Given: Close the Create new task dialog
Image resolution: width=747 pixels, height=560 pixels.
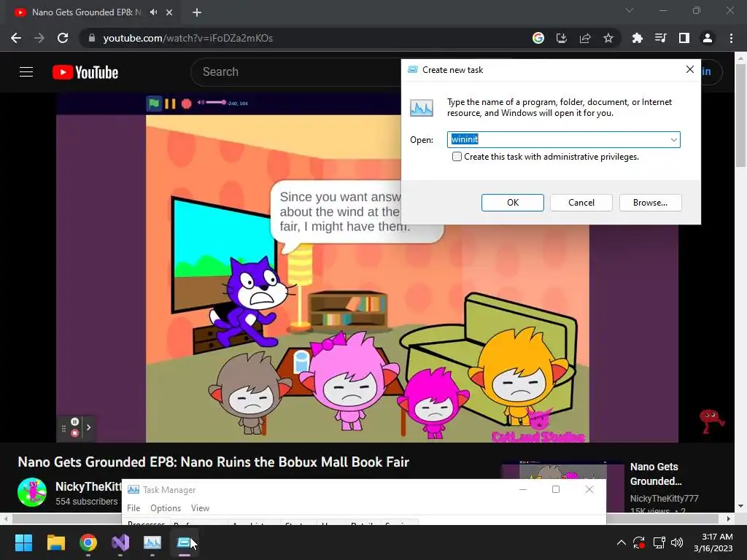Looking at the screenshot, I should point(690,69).
